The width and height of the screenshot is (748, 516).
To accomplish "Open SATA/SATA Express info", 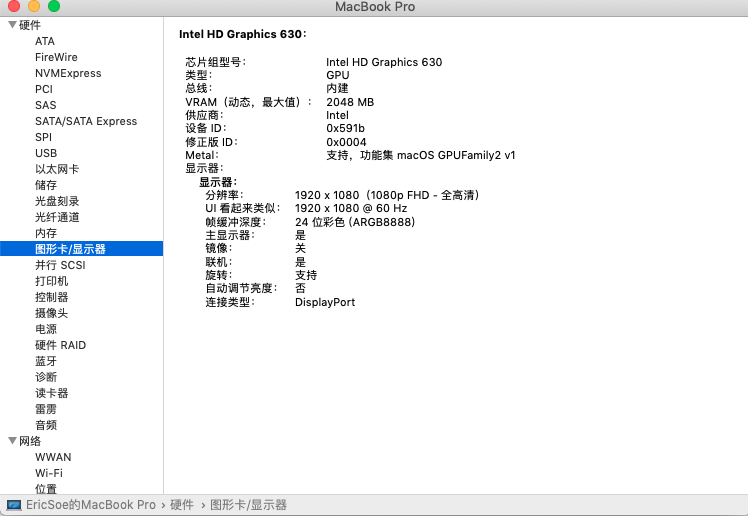I will click(86, 121).
